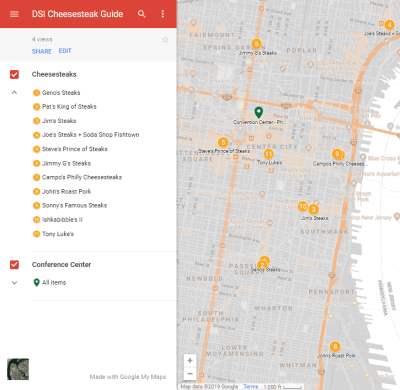Click the DSI Cheesesteak Guide title
Viewport: 400px width, 390px height.
[x=77, y=14]
